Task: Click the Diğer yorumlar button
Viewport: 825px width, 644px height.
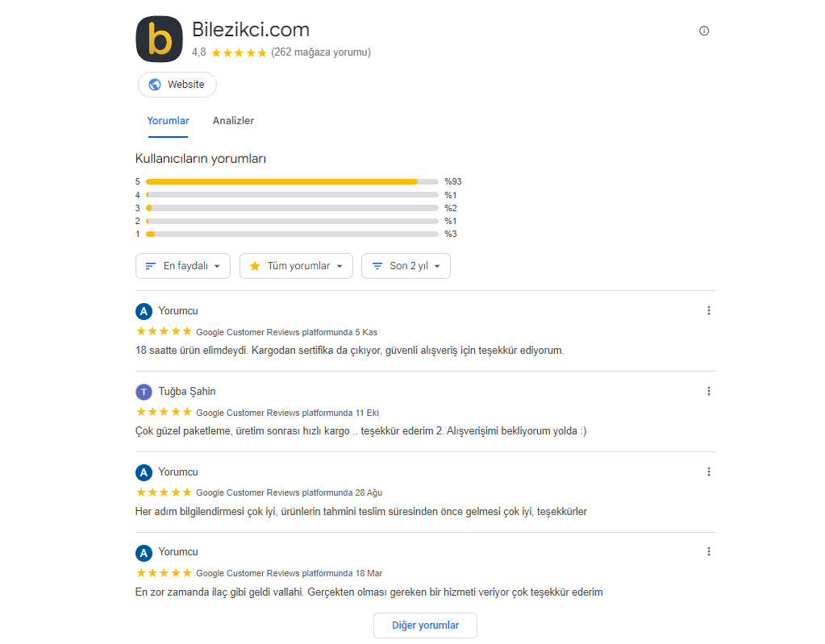Action: (425, 625)
